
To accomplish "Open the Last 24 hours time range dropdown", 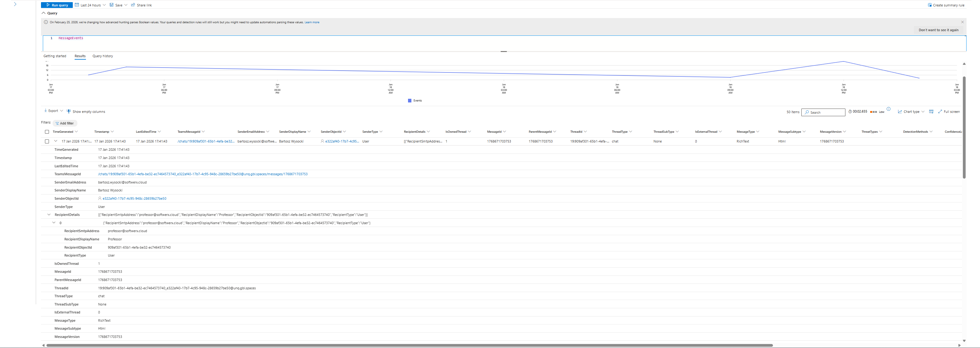I will [x=91, y=5].
